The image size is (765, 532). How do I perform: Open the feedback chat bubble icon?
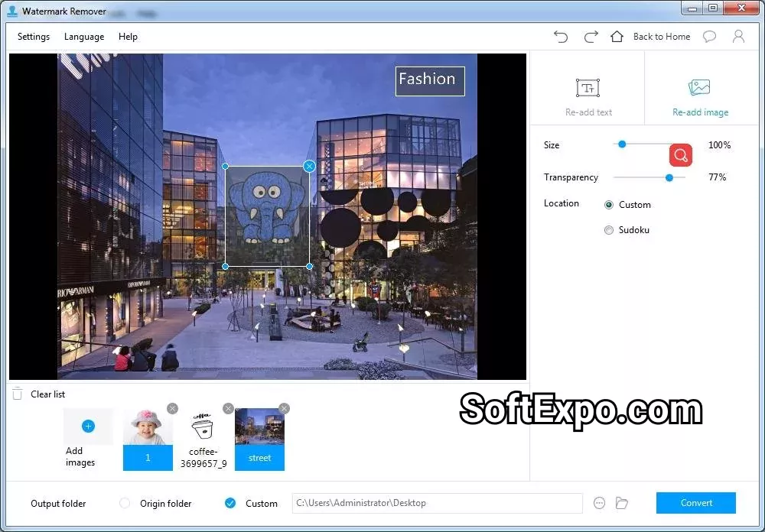pyautogui.click(x=710, y=36)
